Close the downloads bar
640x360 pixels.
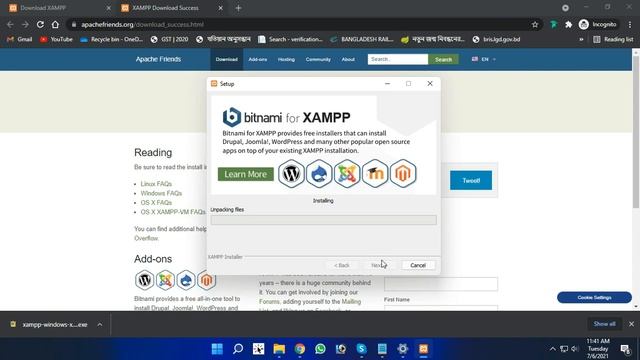631,324
